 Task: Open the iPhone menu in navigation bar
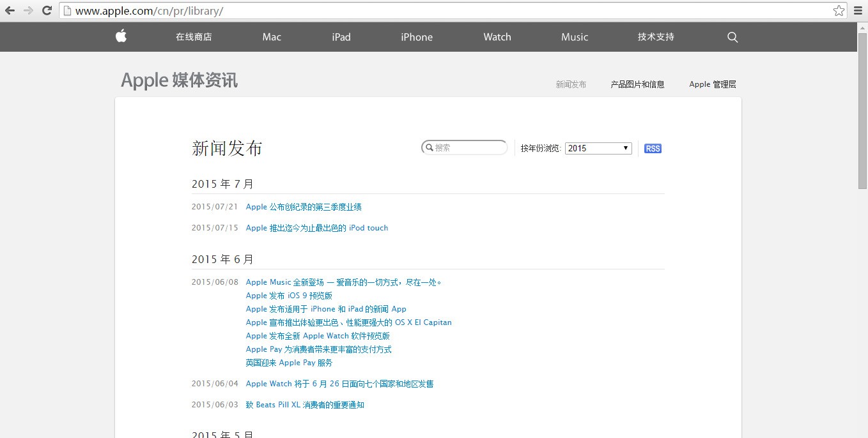click(x=417, y=37)
